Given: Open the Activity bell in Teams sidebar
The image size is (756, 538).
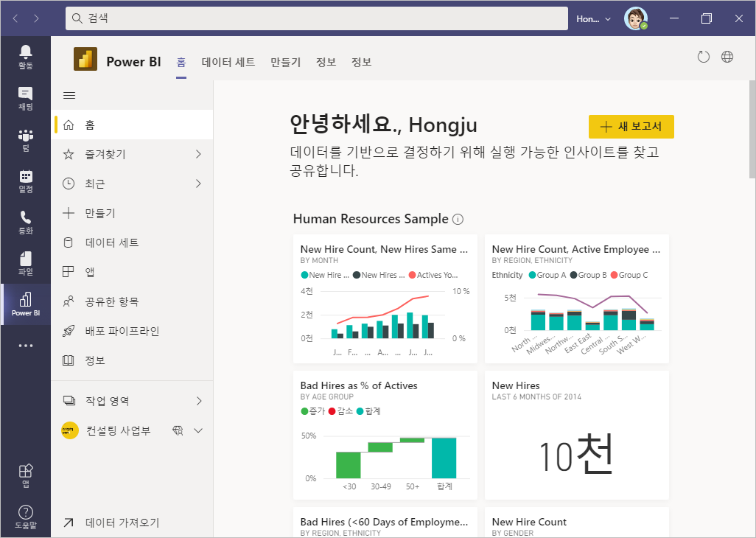Looking at the screenshot, I should click(26, 57).
